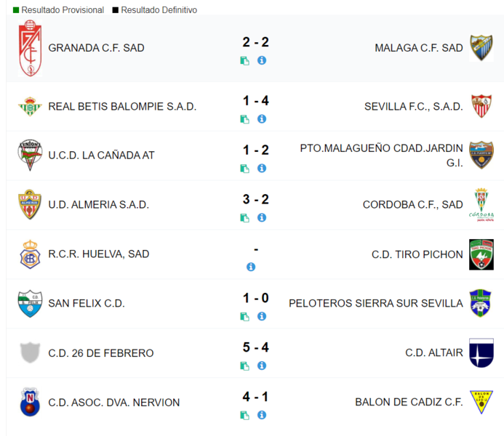Click the C.D. Altair crest
The width and height of the screenshot is (504, 436).
(481, 353)
